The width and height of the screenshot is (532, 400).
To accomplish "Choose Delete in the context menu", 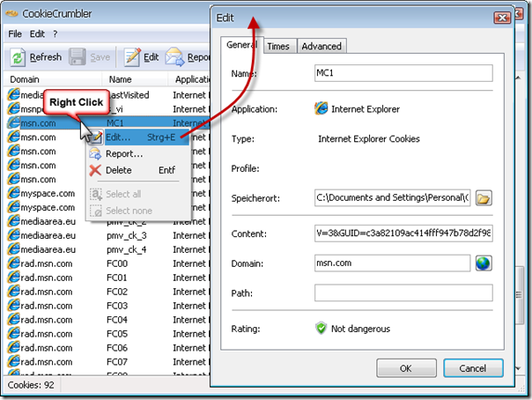I will point(137,170).
